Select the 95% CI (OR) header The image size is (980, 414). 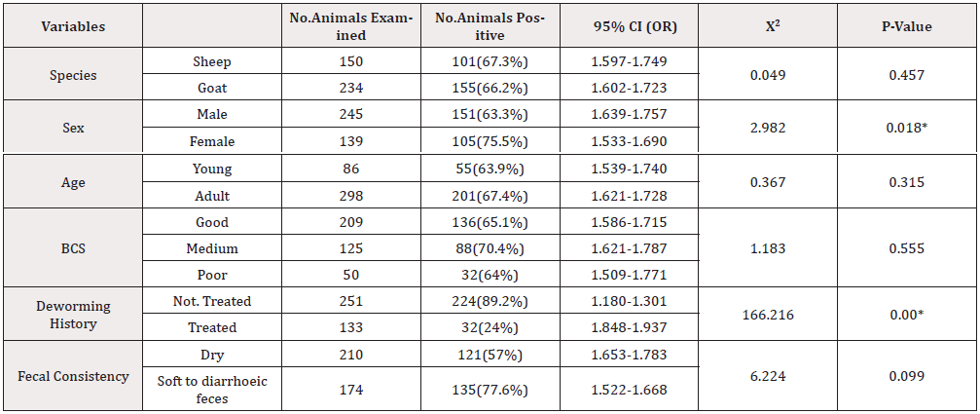click(x=634, y=27)
